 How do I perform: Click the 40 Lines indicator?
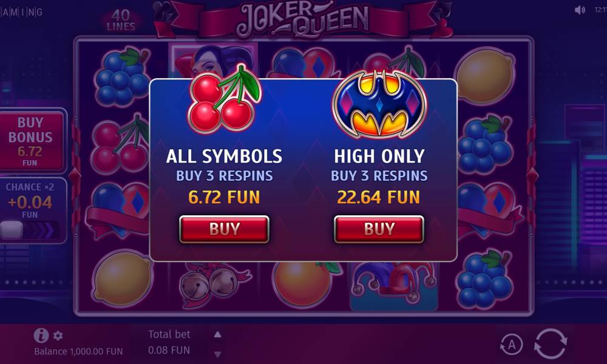pos(121,20)
